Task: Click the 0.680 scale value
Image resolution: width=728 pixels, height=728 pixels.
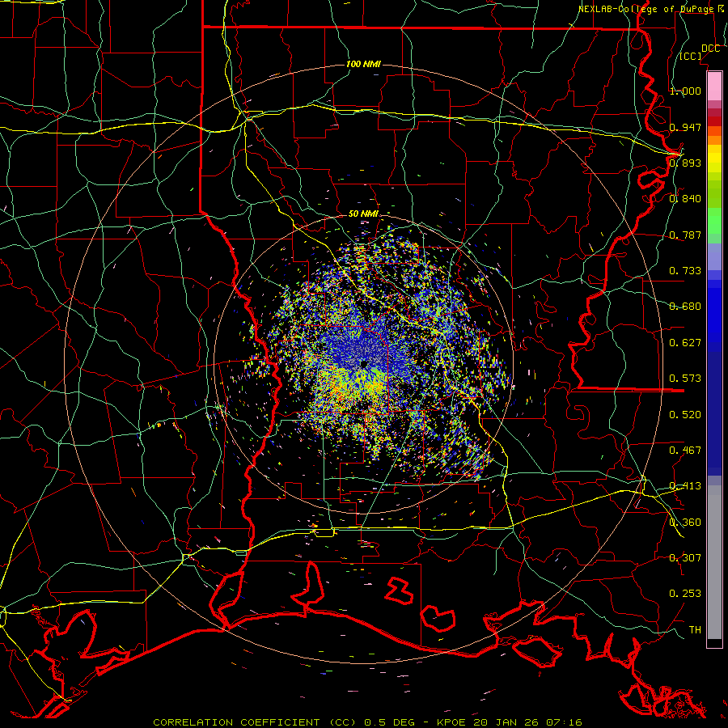Action: [x=685, y=307]
